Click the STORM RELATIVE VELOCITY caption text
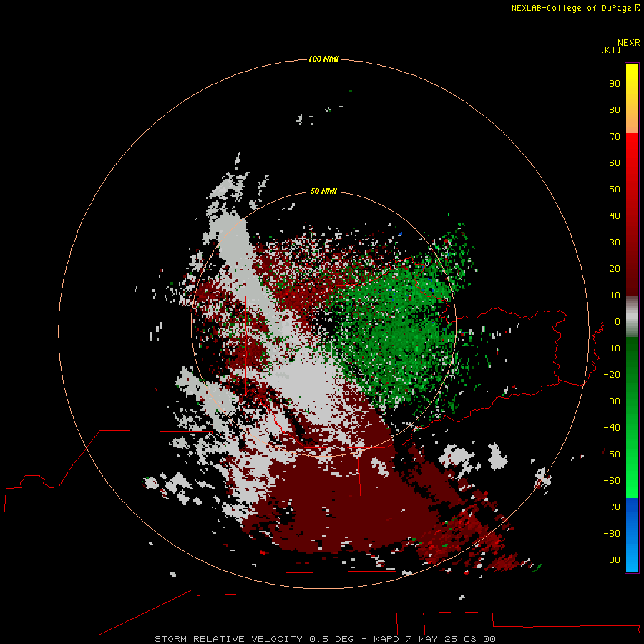The image size is (644, 644). point(229,639)
